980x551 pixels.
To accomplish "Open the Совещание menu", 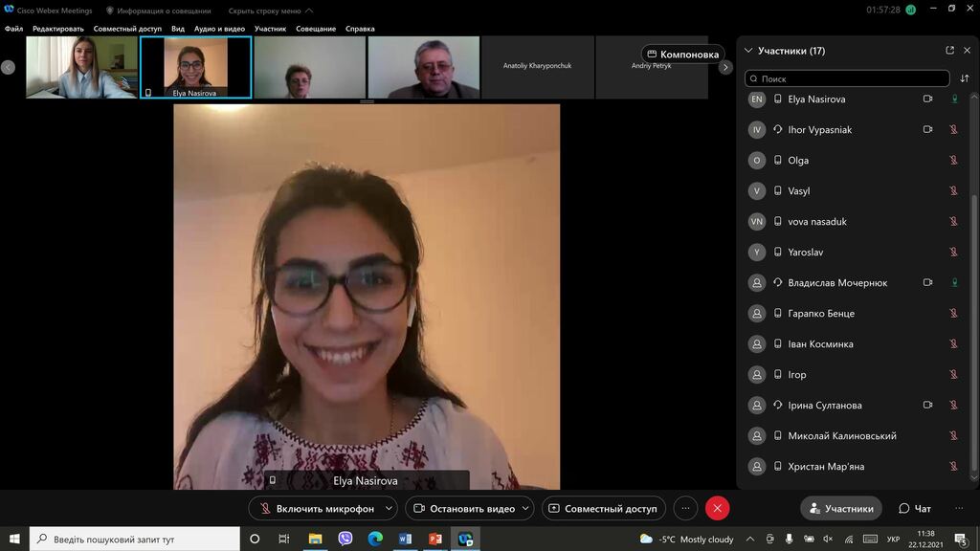I will tap(316, 29).
